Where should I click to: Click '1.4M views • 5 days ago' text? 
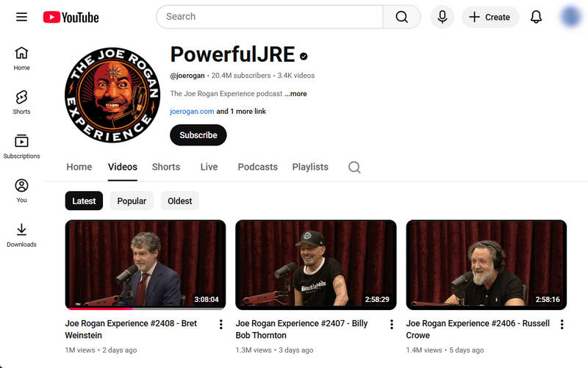445,350
